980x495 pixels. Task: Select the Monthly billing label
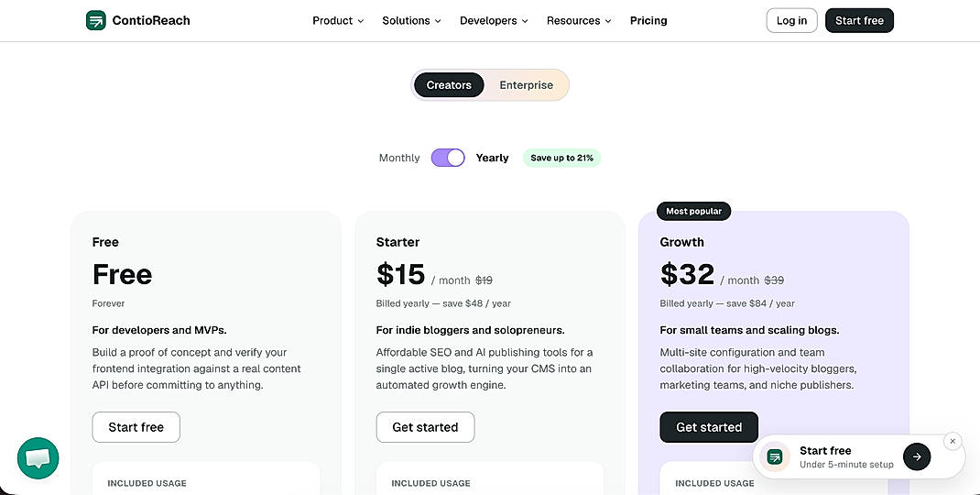pos(399,158)
